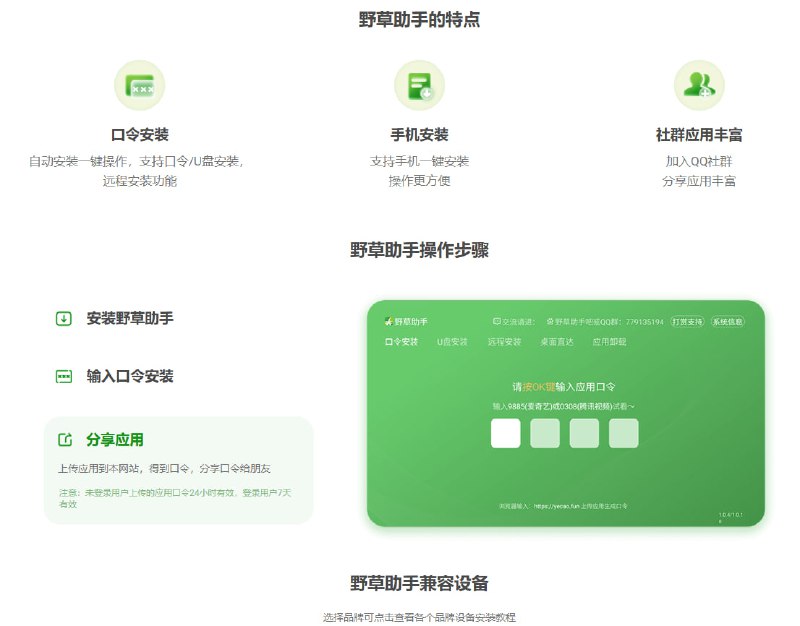Switch to the 远程安装 tab
The height and width of the screenshot is (626, 800).
click(x=505, y=340)
